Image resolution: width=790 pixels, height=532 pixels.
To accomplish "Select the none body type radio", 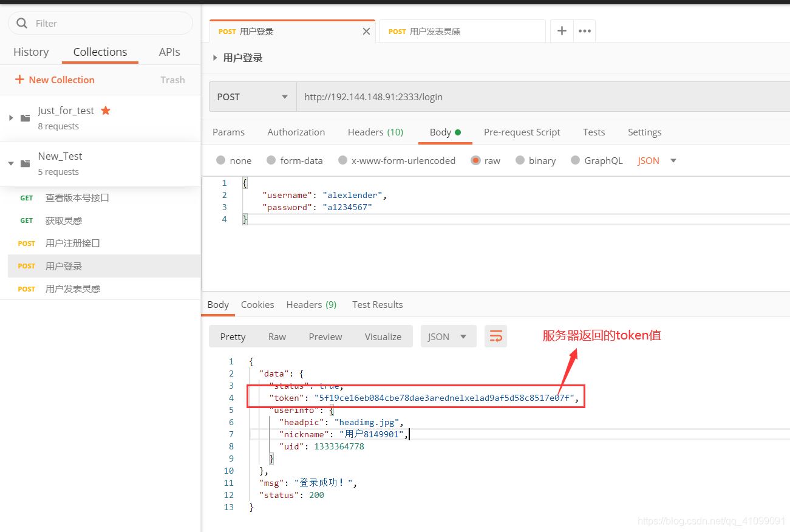I will tap(221, 160).
